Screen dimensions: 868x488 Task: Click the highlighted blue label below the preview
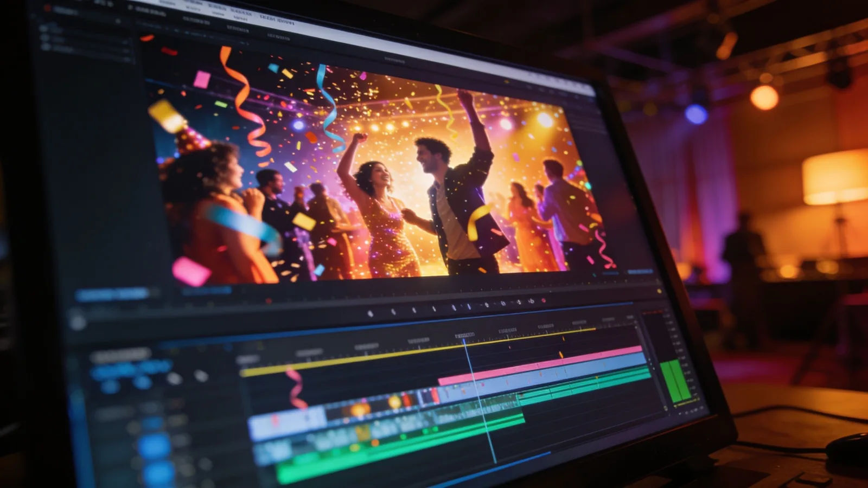pyautogui.click(x=113, y=294)
